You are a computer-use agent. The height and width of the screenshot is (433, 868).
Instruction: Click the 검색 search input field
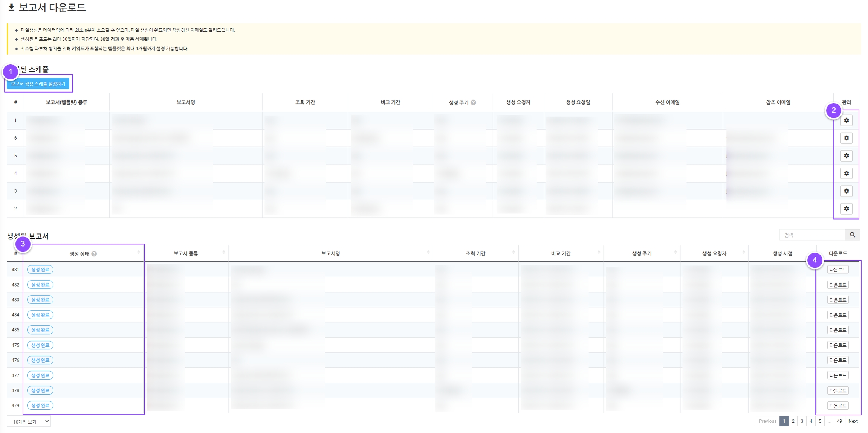pos(812,235)
